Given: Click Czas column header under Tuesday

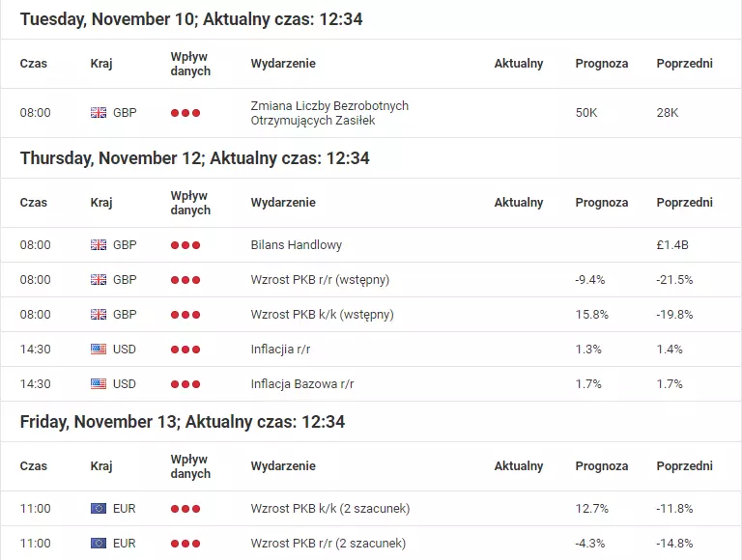Looking at the screenshot, I should click(x=34, y=64).
